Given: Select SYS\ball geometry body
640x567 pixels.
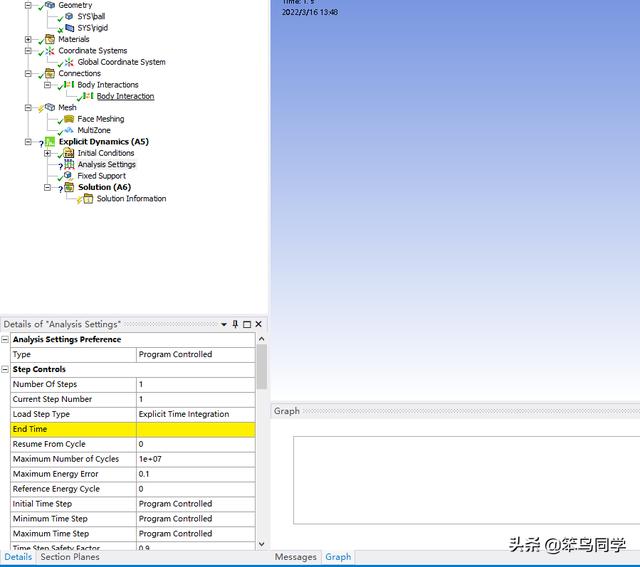Looking at the screenshot, I should tap(91, 16).
